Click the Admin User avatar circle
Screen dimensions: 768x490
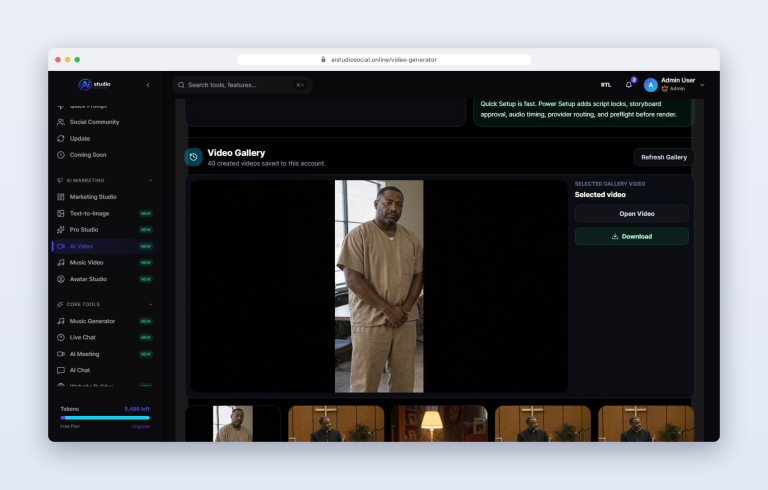pos(650,85)
